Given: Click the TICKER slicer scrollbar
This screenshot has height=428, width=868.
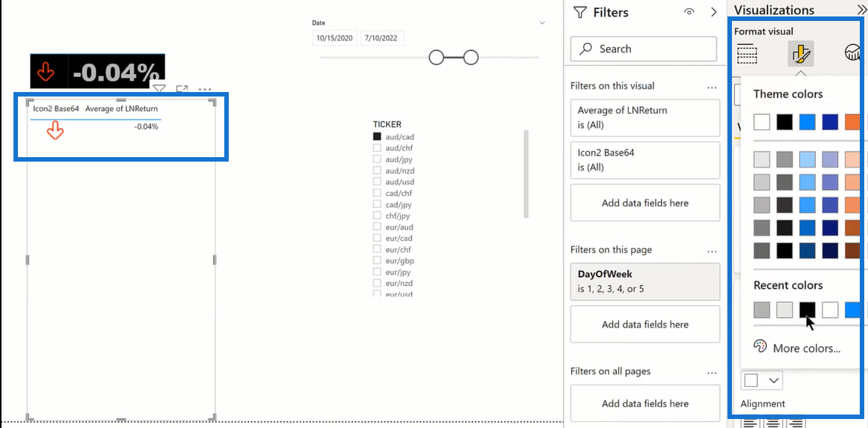Looking at the screenshot, I should 526,174.
